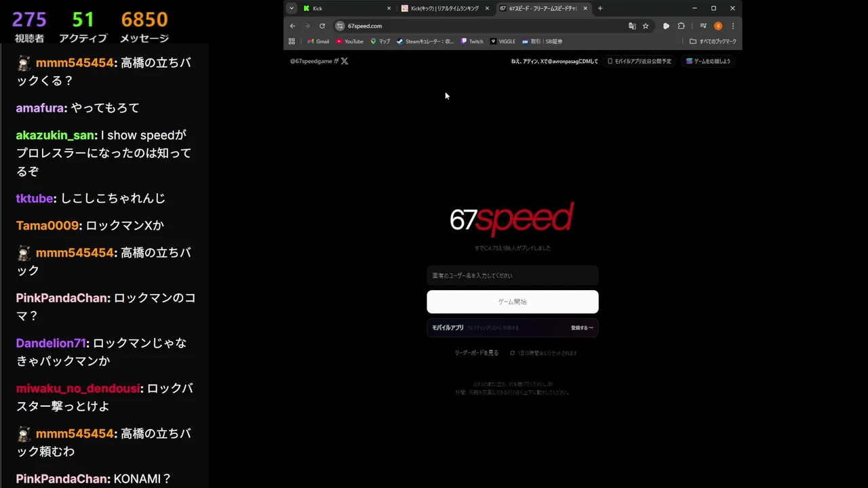
Task: Bookmark this page with the star icon
Action: coord(646,26)
